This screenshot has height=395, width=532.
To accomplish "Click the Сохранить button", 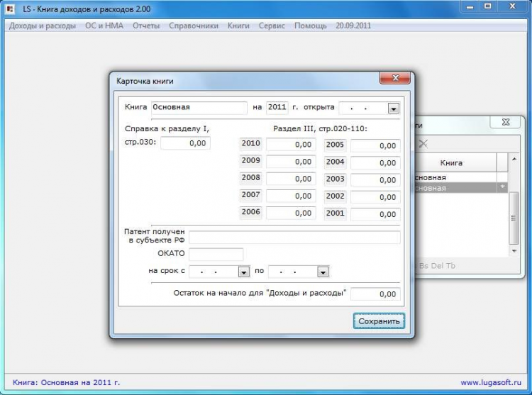I will [379, 321].
